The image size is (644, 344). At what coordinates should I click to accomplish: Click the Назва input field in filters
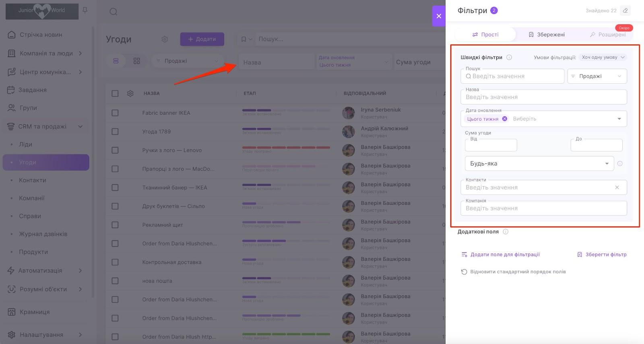(543, 97)
